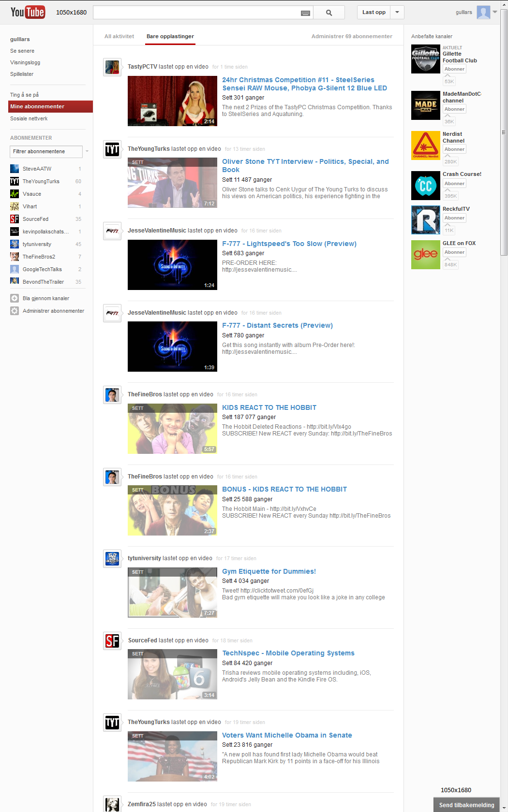Open TheYoungTurks icon in sidebar

[15, 181]
